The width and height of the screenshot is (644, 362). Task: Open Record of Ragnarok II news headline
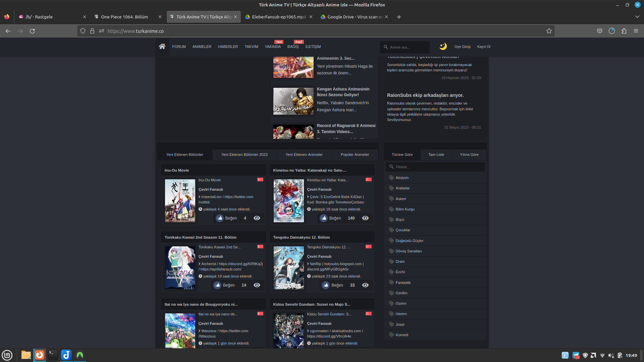tap(346, 129)
